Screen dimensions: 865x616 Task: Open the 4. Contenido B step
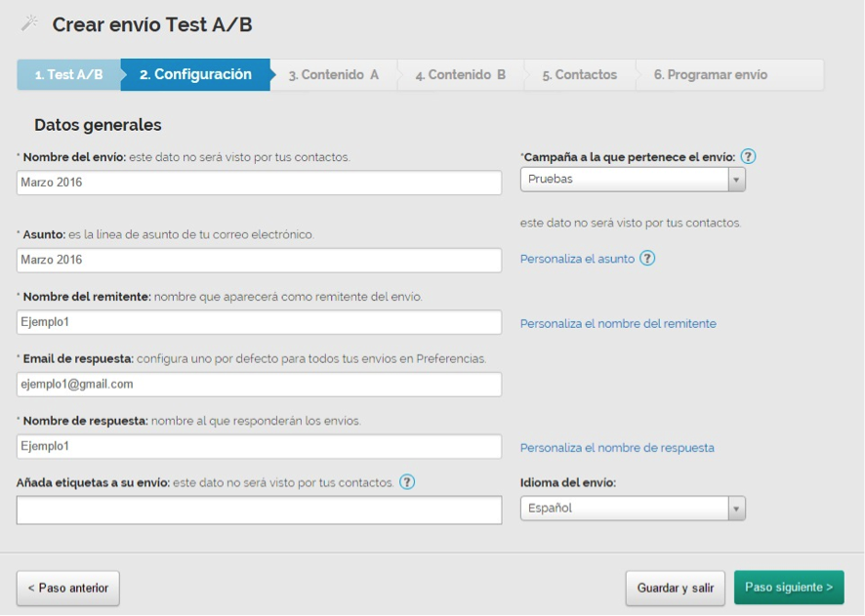click(x=460, y=75)
